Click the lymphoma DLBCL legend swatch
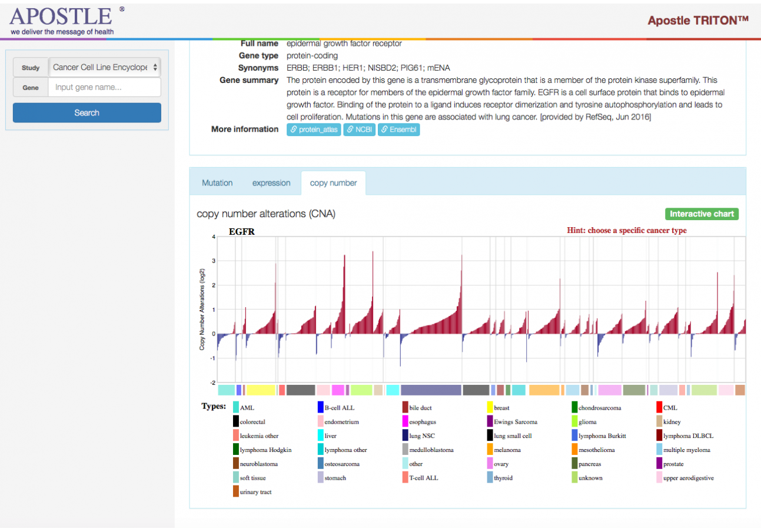This screenshot has width=761, height=532. 659,435
